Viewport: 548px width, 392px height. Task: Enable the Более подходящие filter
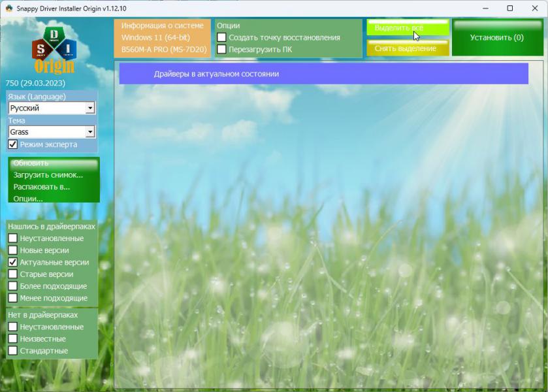pyautogui.click(x=13, y=286)
